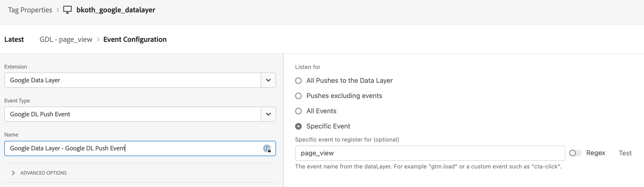Viewport: 644px width, 187px height.
Task: Click the chevron separator after Tag Properties
Action: pos(58,10)
